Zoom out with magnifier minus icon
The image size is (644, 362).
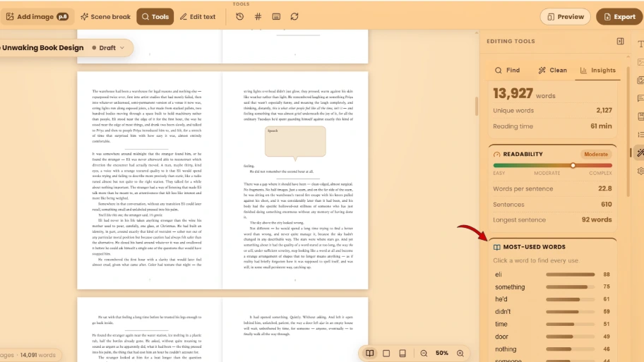coord(424,354)
